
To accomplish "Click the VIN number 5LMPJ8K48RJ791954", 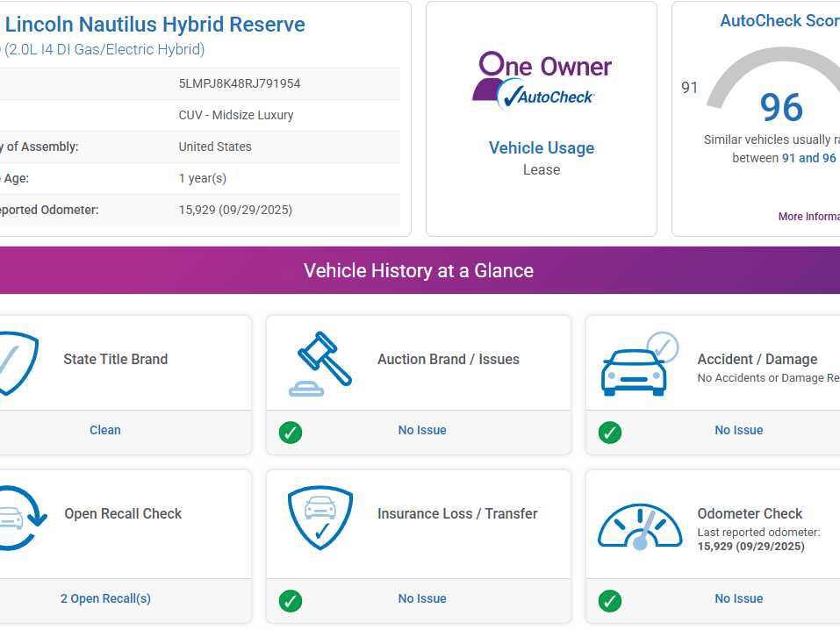I will pyautogui.click(x=240, y=83).
